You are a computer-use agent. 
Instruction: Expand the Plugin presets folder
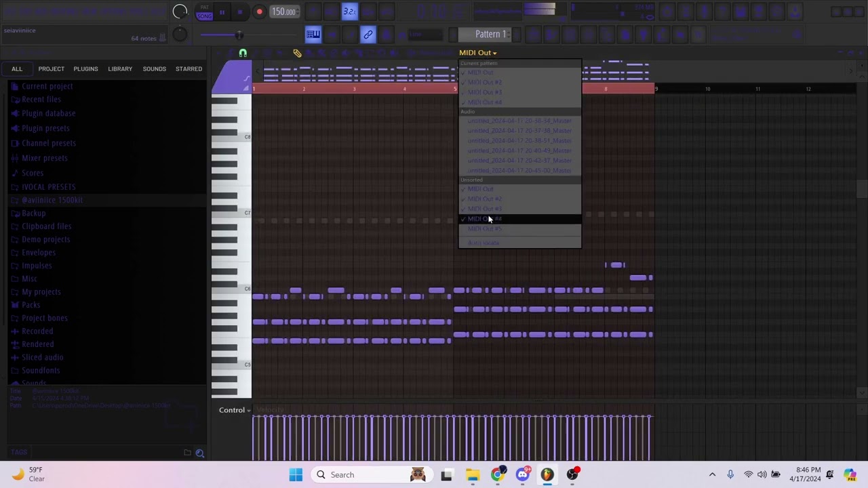[x=45, y=128]
